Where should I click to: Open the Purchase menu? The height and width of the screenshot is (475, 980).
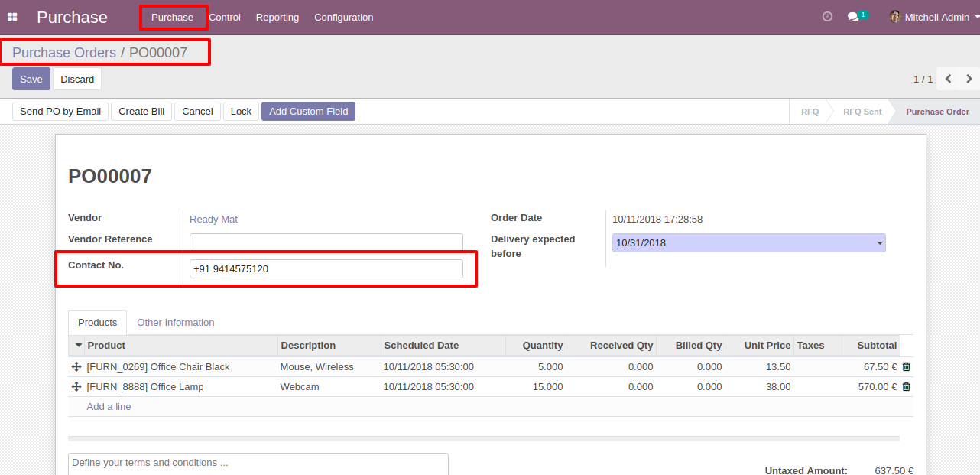(172, 17)
